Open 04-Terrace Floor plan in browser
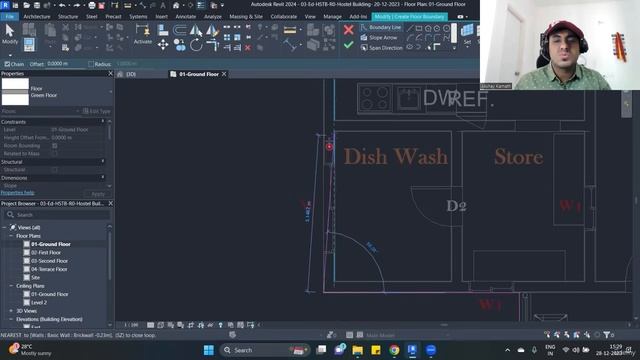 pos(49,269)
